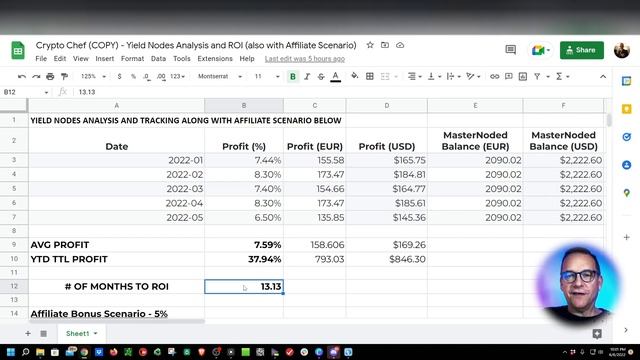Toggle Italic formatting
This screenshot has height=360, width=640.
[307, 76]
